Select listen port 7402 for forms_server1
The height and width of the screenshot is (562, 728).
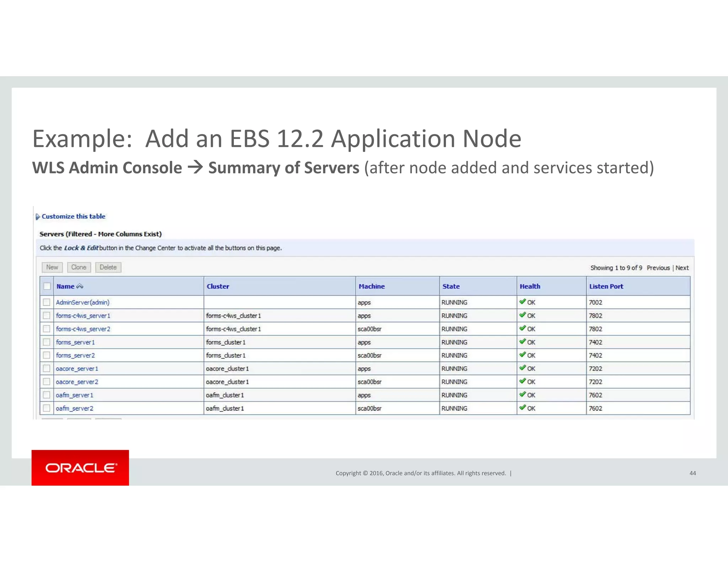click(x=595, y=342)
